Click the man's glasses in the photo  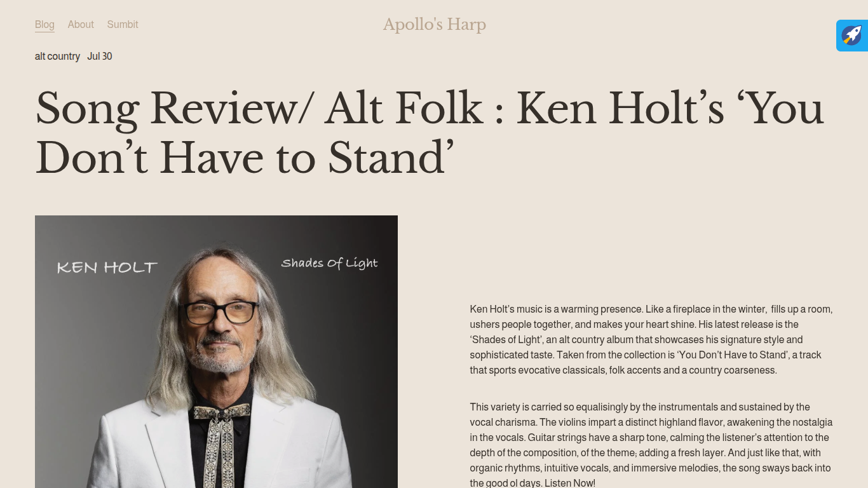pyautogui.click(x=220, y=311)
